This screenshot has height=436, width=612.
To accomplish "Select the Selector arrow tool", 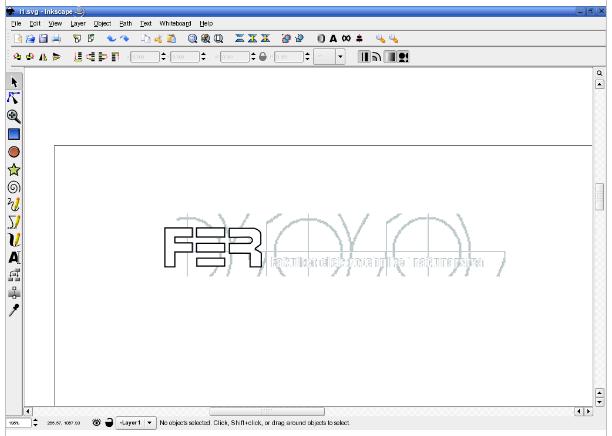I will (14, 82).
